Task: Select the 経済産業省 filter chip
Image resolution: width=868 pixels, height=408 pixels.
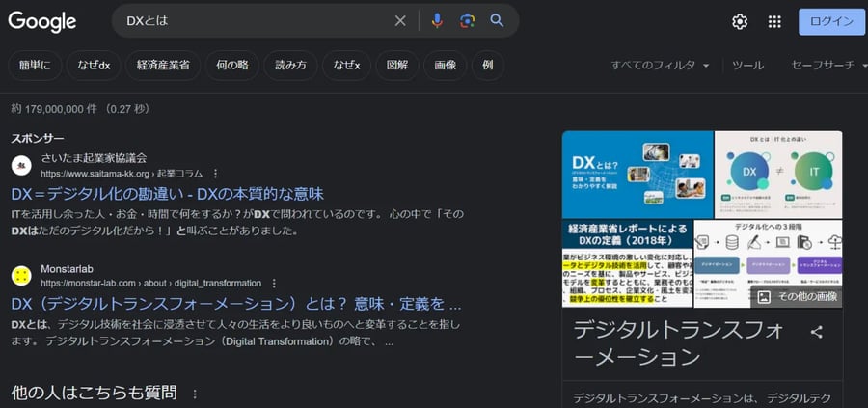Action: [163, 66]
